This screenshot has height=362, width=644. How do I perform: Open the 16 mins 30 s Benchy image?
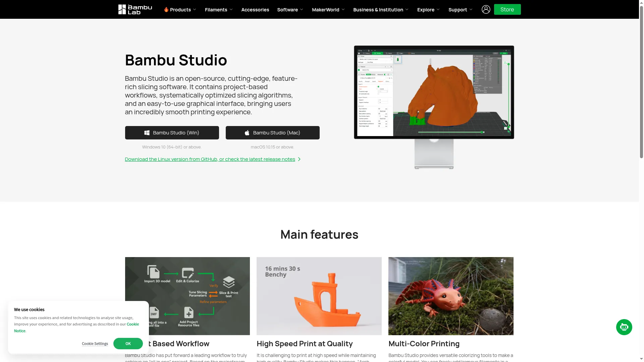click(x=319, y=296)
